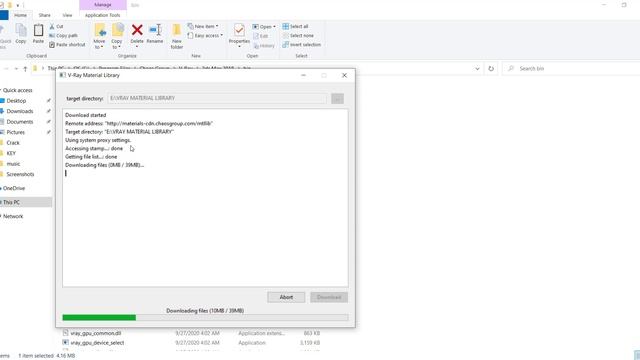Image resolution: width=640 pixels, height=360 pixels.
Task: Click the download progress bar
Action: pos(205,317)
